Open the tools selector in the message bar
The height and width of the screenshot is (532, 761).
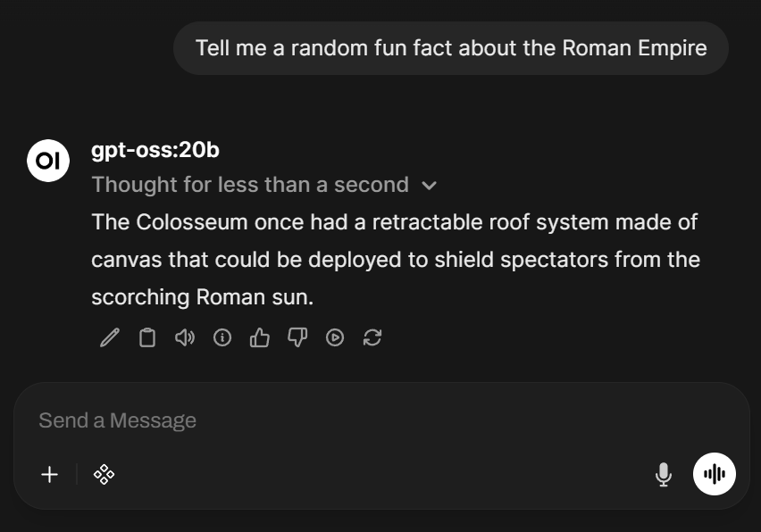(x=105, y=474)
